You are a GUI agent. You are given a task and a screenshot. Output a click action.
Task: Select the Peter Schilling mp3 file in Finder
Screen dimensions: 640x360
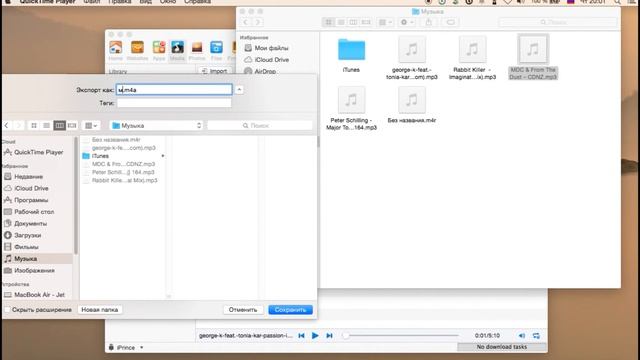pyautogui.click(x=351, y=109)
